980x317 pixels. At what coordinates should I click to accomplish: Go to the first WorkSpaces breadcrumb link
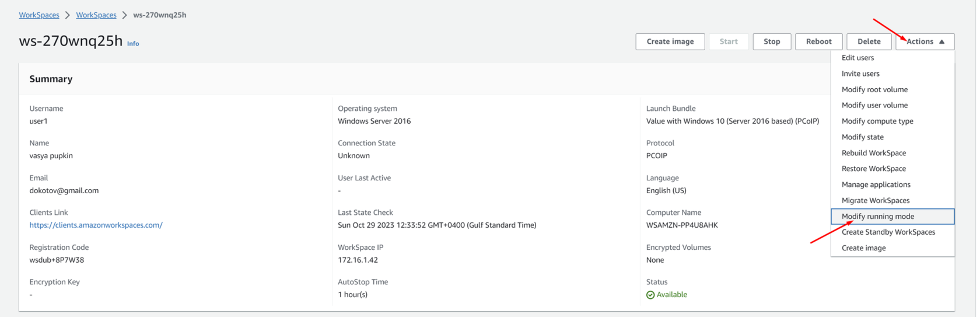click(39, 15)
